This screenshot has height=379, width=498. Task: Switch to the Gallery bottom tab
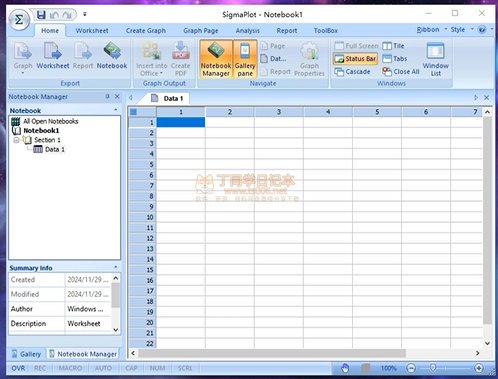click(x=26, y=354)
